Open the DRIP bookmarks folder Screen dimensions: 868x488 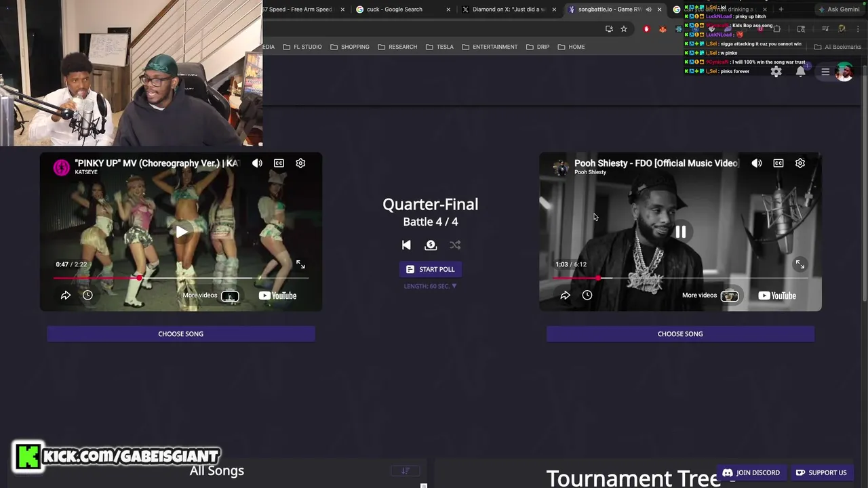pos(538,47)
